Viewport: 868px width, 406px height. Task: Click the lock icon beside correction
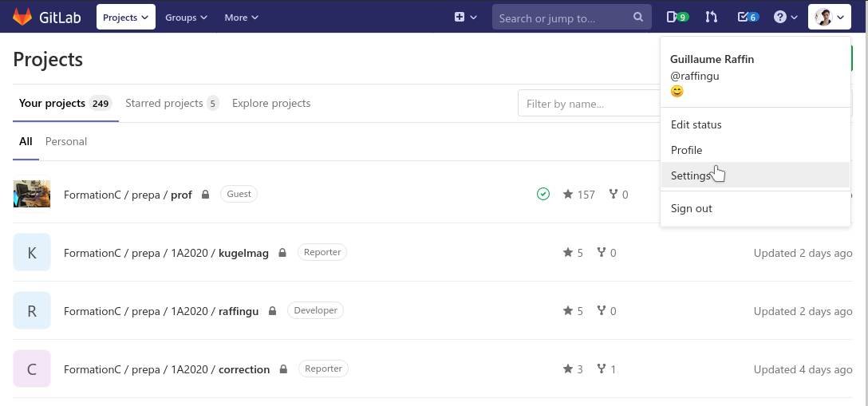click(283, 369)
